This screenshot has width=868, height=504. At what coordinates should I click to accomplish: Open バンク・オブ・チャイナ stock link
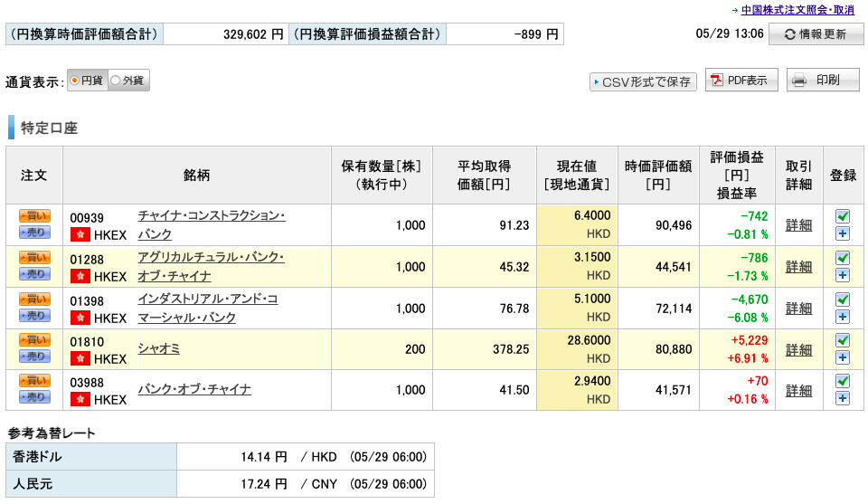point(194,389)
